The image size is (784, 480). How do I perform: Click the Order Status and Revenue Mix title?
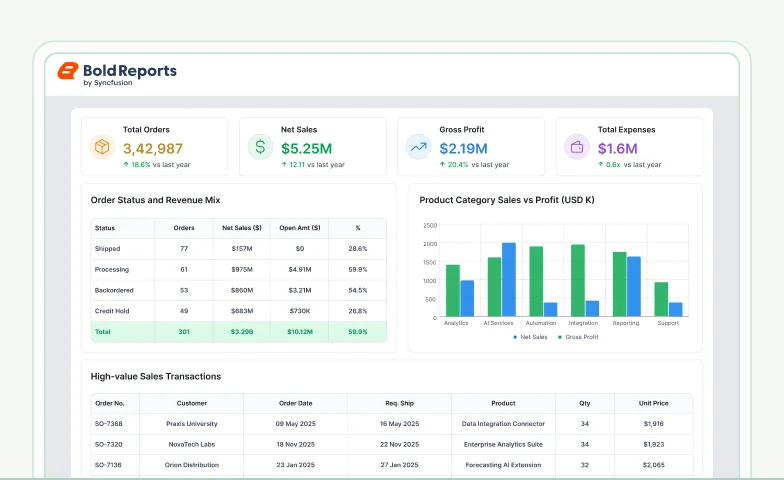pyautogui.click(x=156, y=200)
